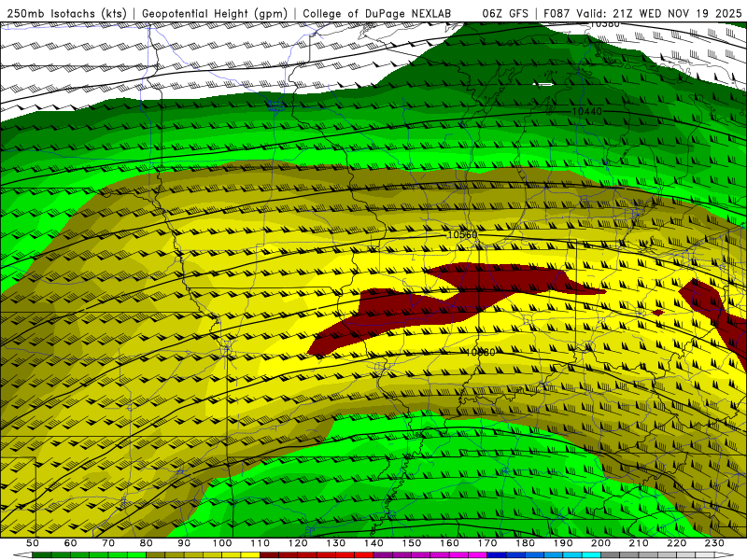The image size is (747, 560).
Task: Click the 100 label on color scale
Action: (222, 543)
